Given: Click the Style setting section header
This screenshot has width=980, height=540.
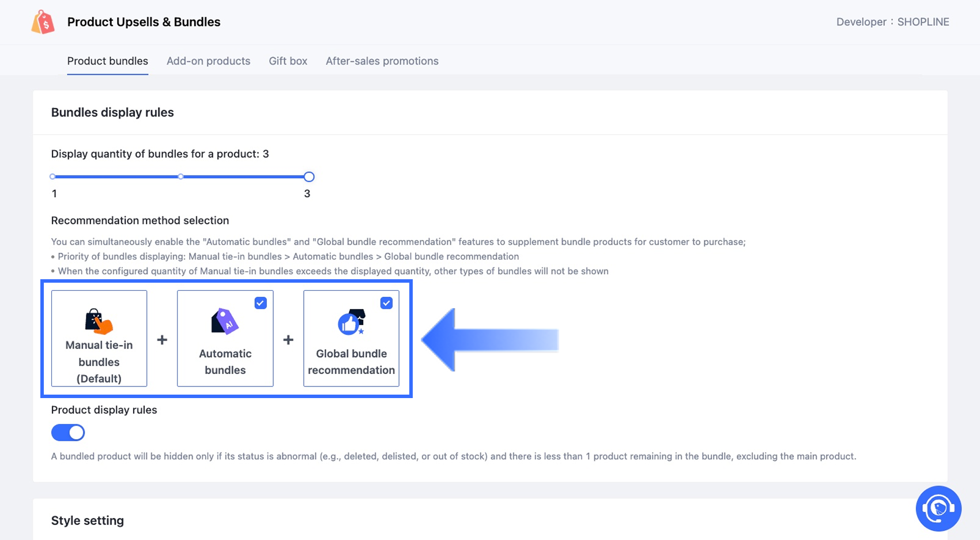Looking at the screenshot, I should pyautogui.click(x=88, y=520).
